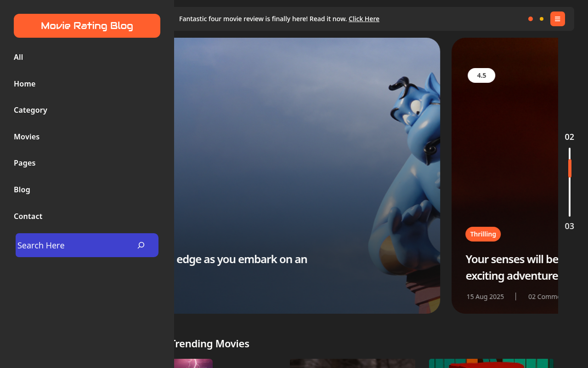This screenshot has width=588, height=368.
Task: Open the genie movie slide image
Action: [x=307, y=176]
